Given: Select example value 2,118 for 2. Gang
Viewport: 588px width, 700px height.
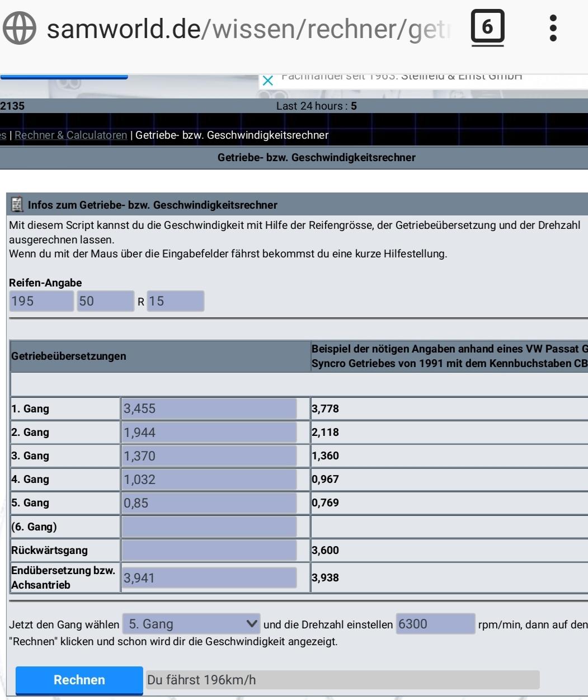Looking at the screenshot, I should pyautogui.click(x=326, y=433).
